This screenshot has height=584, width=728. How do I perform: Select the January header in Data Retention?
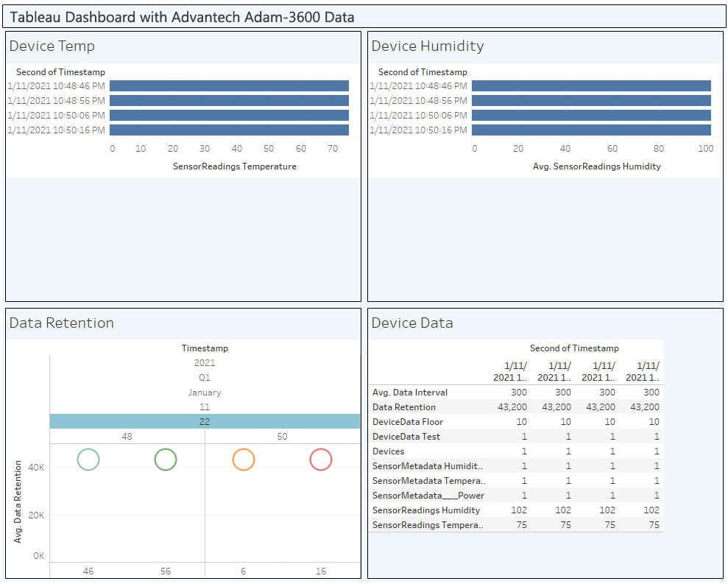coord(205,392)
